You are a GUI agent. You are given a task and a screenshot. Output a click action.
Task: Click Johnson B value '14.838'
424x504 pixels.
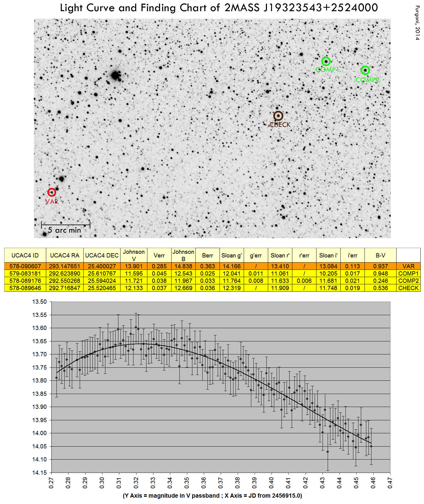[x=183, y=266]
